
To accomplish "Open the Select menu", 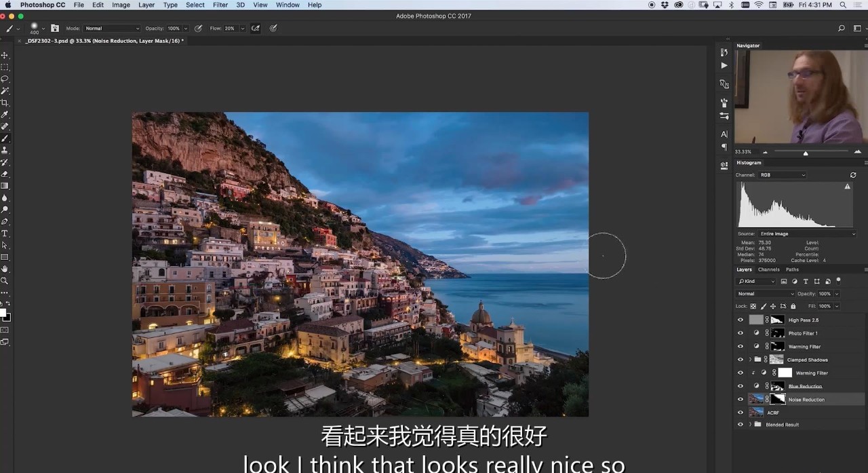I will click(195, 5).
